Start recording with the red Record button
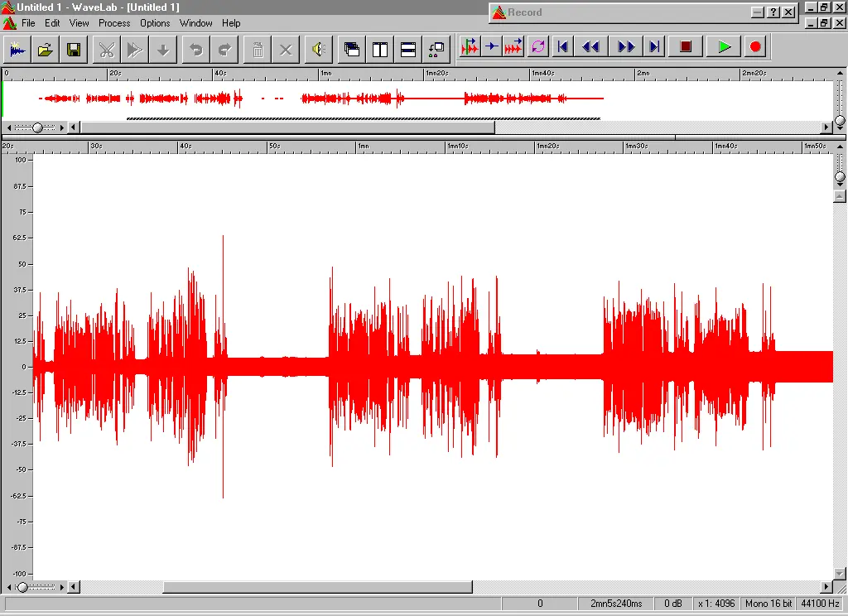Viewport: 848px width, 616px height. point(755,47)
